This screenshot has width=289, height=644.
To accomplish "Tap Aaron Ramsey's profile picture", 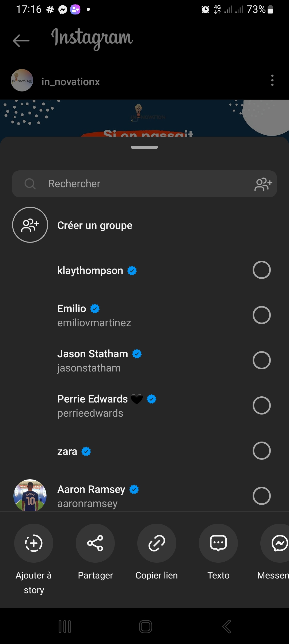I will (x=30, y=495).
